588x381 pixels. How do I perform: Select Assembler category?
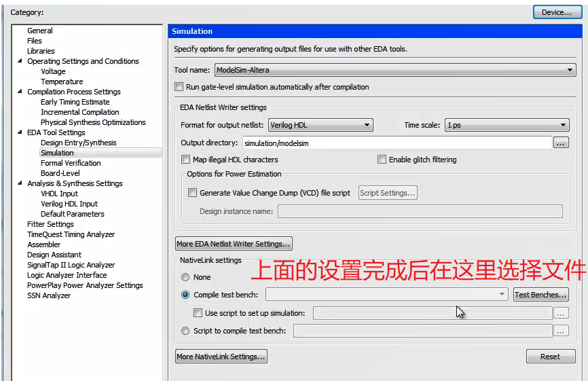tap(44, 244)
